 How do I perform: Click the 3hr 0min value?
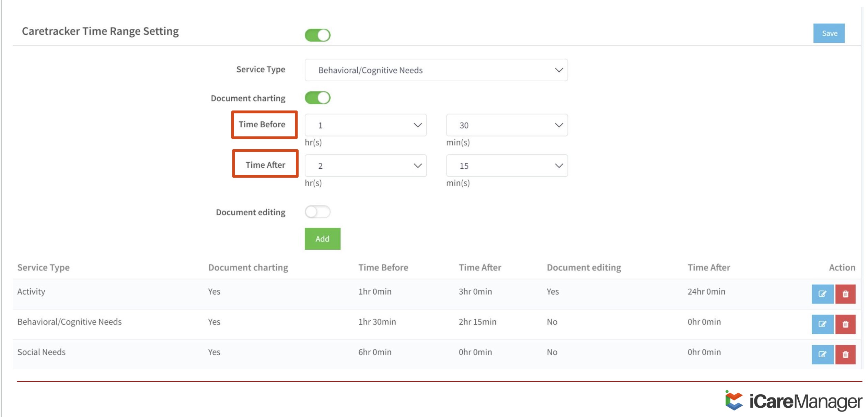475,291
